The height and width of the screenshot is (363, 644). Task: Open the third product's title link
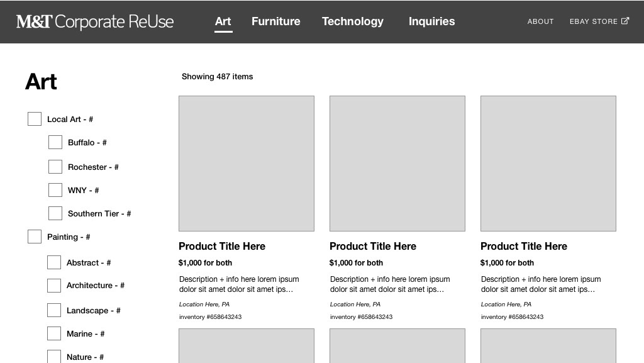point(524,247)
